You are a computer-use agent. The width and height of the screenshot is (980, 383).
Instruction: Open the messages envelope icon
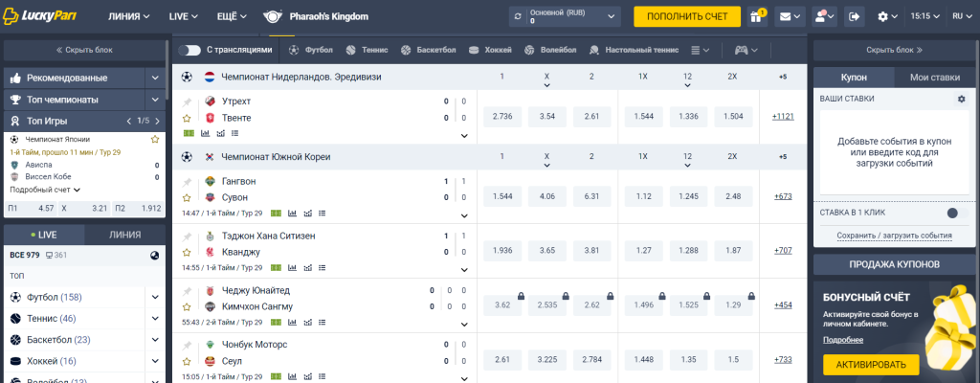click(x=790, y=16)
